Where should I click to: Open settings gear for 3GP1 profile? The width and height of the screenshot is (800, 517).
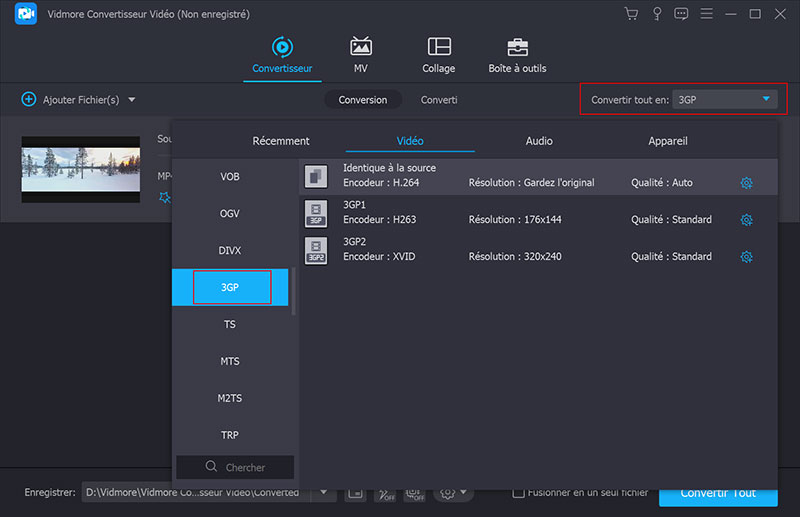click(746, 220)
